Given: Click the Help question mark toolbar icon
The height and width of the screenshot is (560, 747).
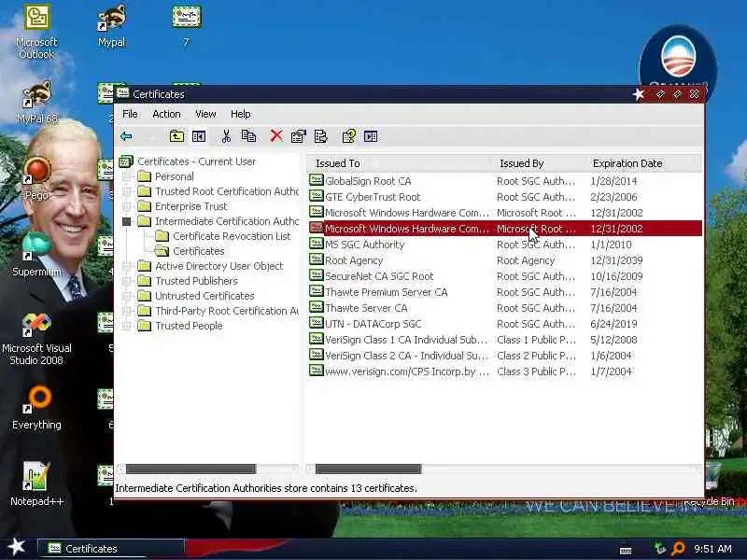Looking at the screenshot, I should click(x=348, y=136).
